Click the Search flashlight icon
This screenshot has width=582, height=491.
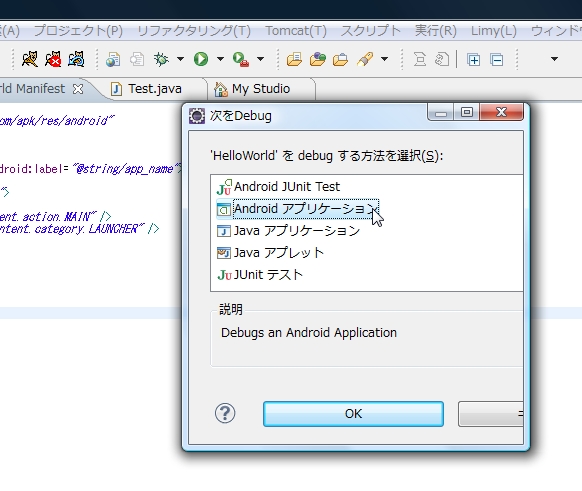(x=365, y=59)
